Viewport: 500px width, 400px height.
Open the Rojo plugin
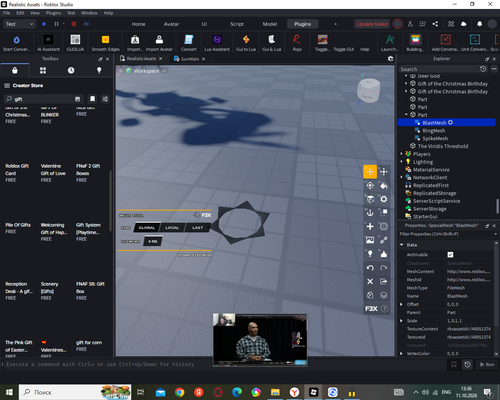(297, 43)
